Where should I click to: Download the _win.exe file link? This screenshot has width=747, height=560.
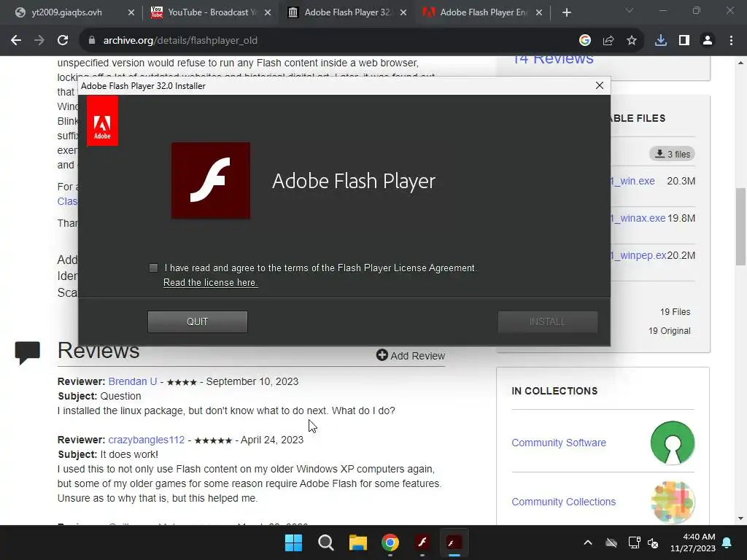[x=632, y=181]
